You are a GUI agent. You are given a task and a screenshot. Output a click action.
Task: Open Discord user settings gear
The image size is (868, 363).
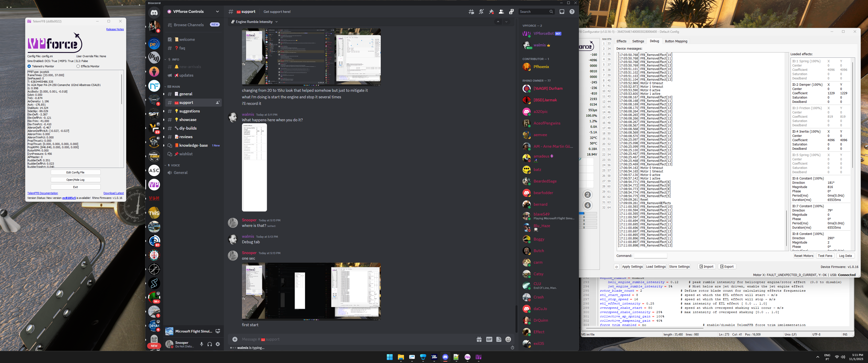[218, 344]
